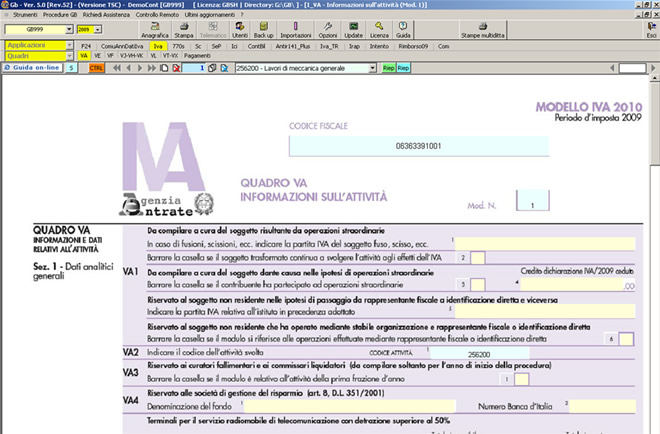Delete current module with red X
The height and width of the screenshot is (434, 660).
tap(176, 68)
